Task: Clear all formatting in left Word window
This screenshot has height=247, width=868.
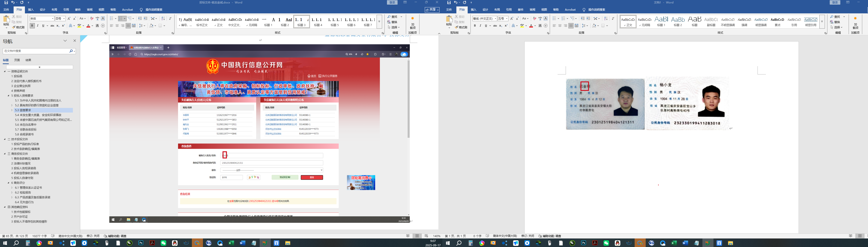Action: tap(92, 18)
